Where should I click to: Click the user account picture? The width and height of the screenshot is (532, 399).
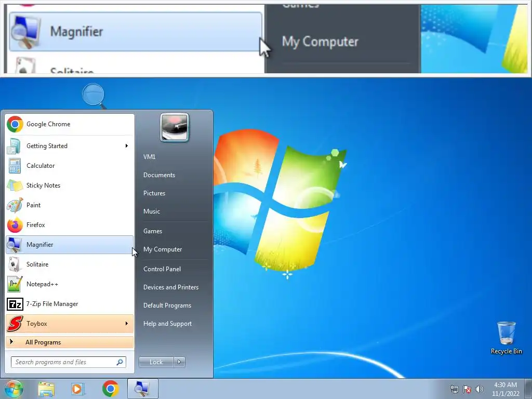pyautogui.click(x=175, y=127)
